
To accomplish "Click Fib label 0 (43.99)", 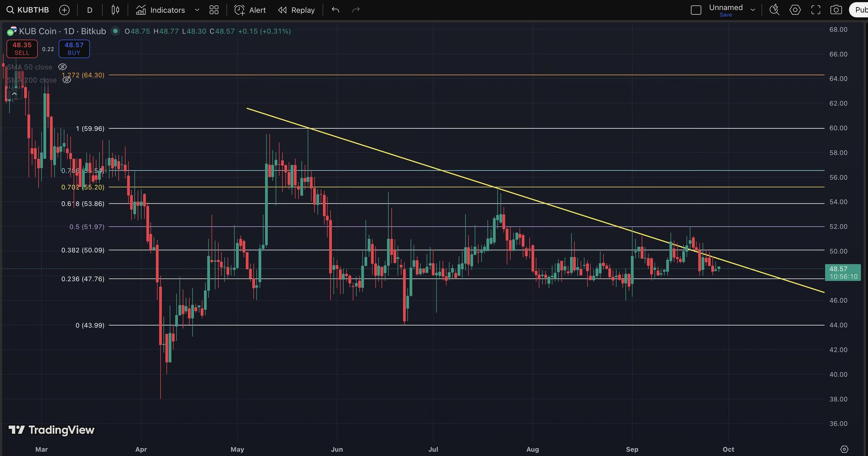I will coord(90,325).
